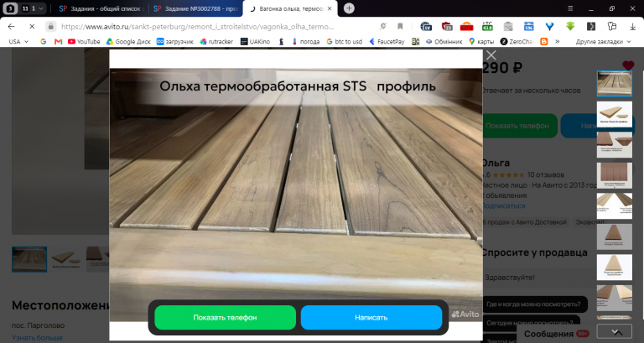Open the Google bookmark
The image size is (644, 343).
[43, 41]
